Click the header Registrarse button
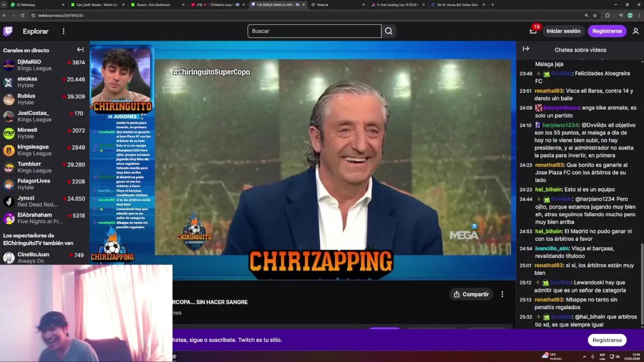Viewport: 644px width, 362px height. tap(607, 31)
